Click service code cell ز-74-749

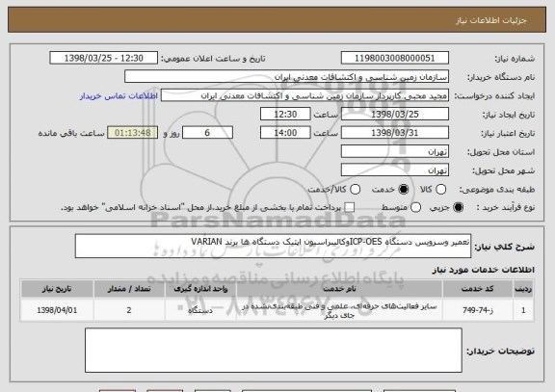478,310
